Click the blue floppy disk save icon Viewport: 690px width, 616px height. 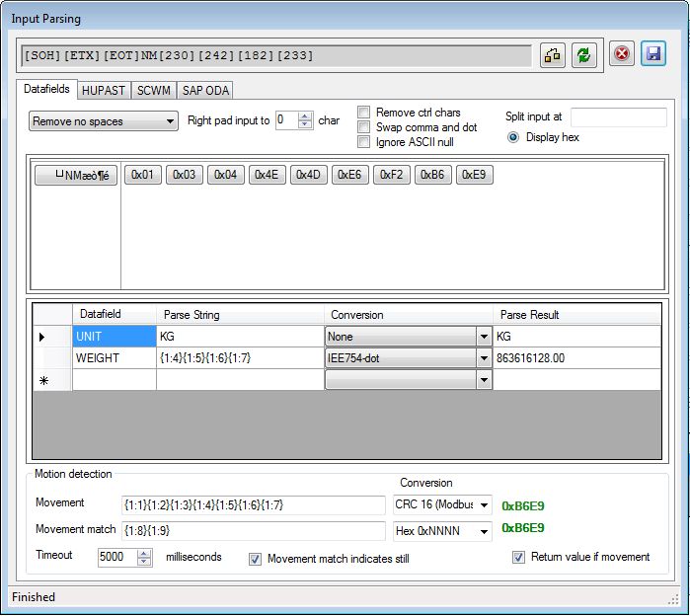click(x=653, y=54)
